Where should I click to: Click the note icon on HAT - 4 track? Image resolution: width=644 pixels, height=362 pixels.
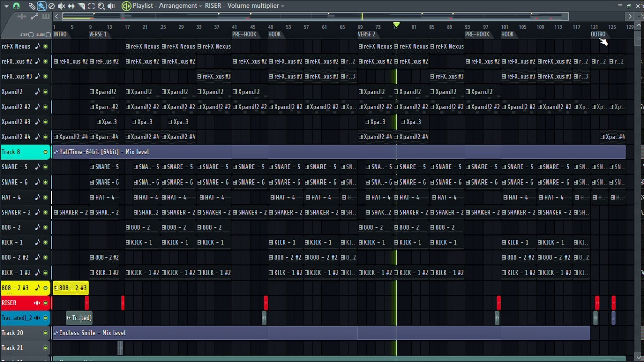tap(37, 197)
